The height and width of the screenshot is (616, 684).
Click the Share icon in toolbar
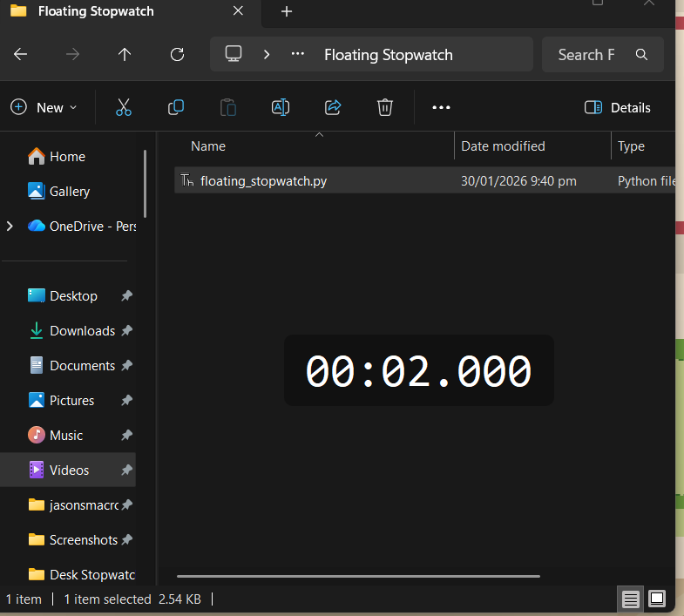[x=332, y=107]
